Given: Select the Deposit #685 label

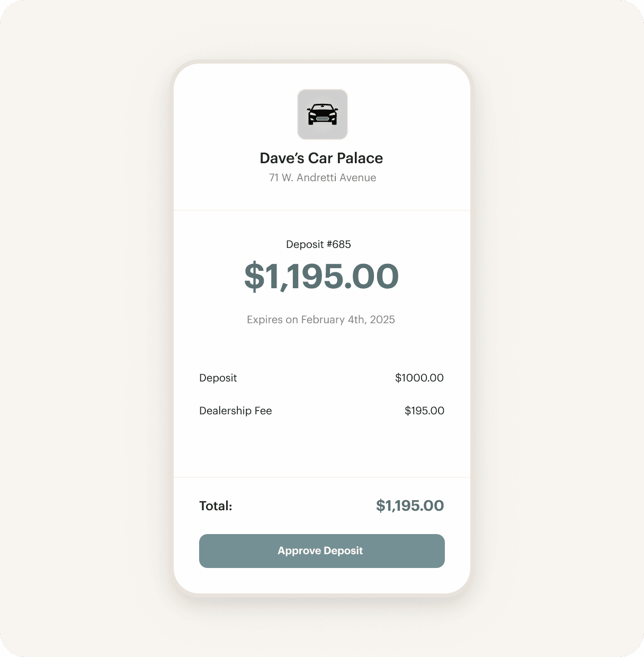Looking at the screenshot, I should pos(318,244).
